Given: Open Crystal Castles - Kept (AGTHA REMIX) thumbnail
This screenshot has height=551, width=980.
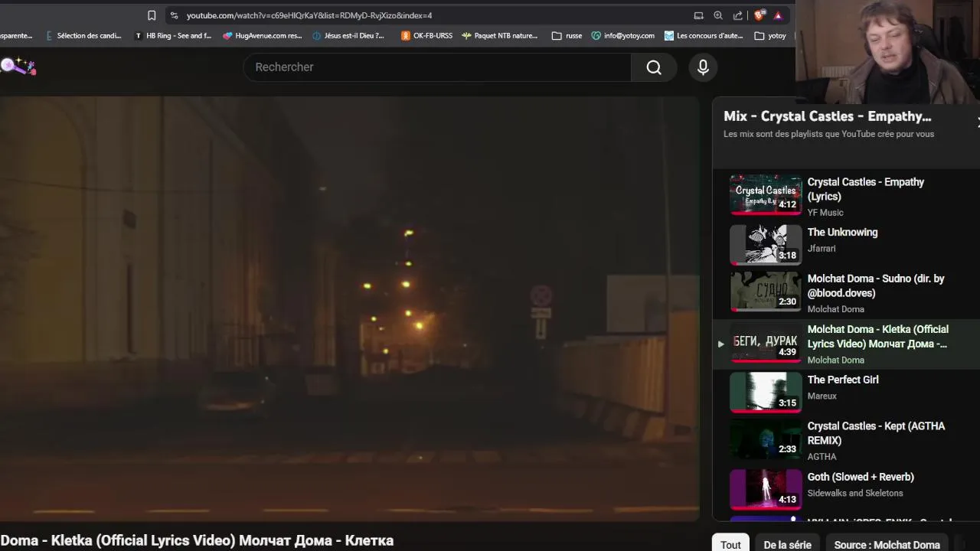Looking at the screenshot, I should 766,439.
